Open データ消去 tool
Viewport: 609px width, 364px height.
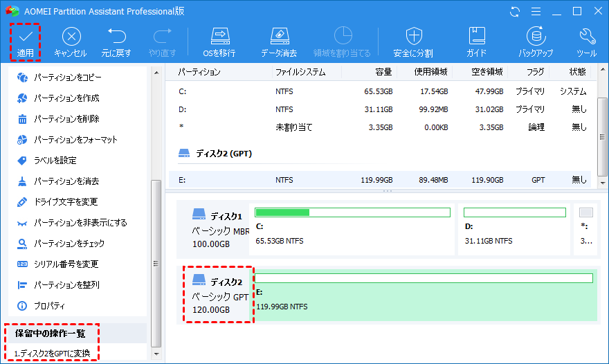coord(279,42)
